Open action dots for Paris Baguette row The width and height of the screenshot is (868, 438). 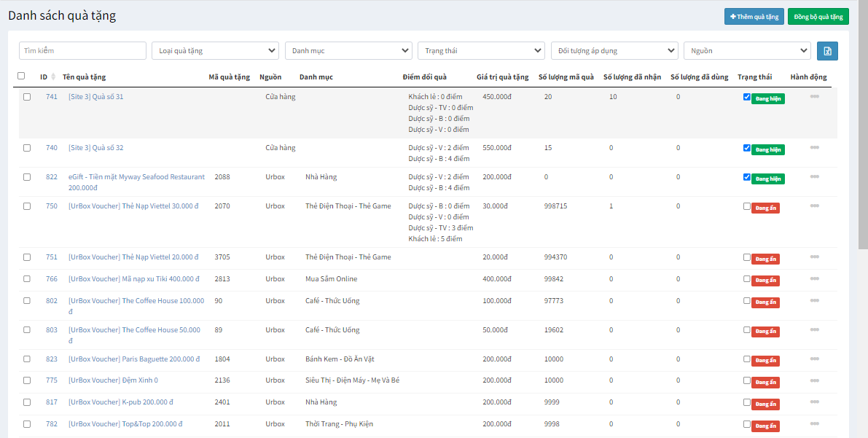coord(814,359)
